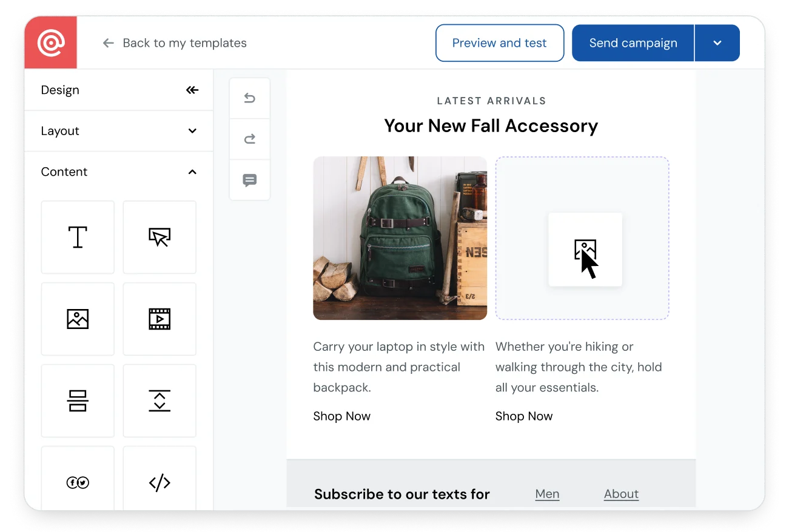
Task: Select the green backpack photo
Action: coord(400,238)
